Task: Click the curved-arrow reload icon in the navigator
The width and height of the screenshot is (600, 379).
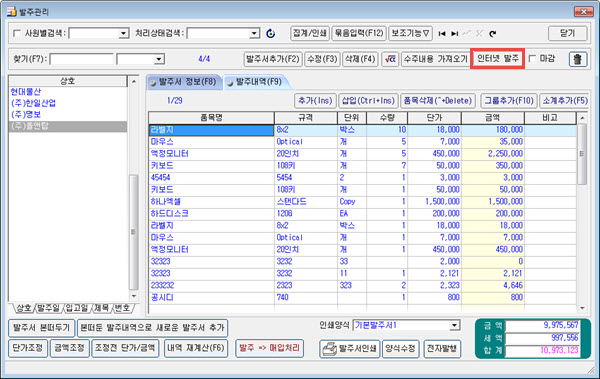Action: coord(492,34)
